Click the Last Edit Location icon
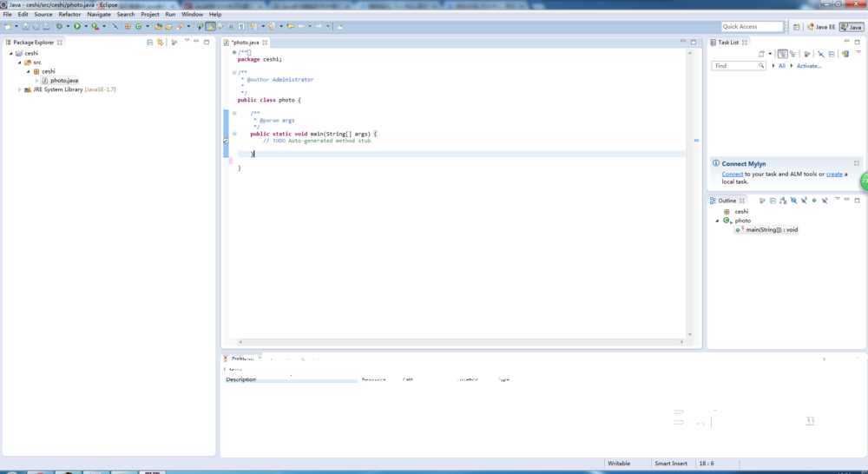868x474 pixels. click(x=291, y=26)
